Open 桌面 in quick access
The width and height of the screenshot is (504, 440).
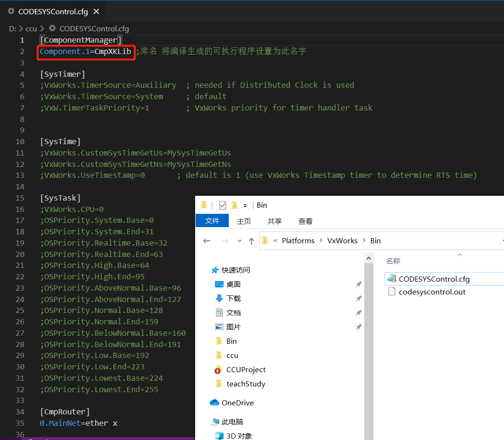point(234,284)
